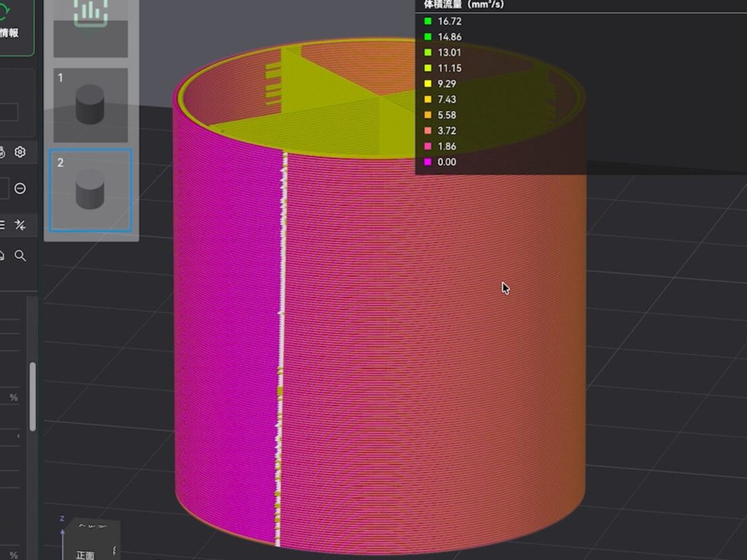This screenshot has width=747, height=560.
Task: Open the search magnifier icon
Action: tap(21, 255)
